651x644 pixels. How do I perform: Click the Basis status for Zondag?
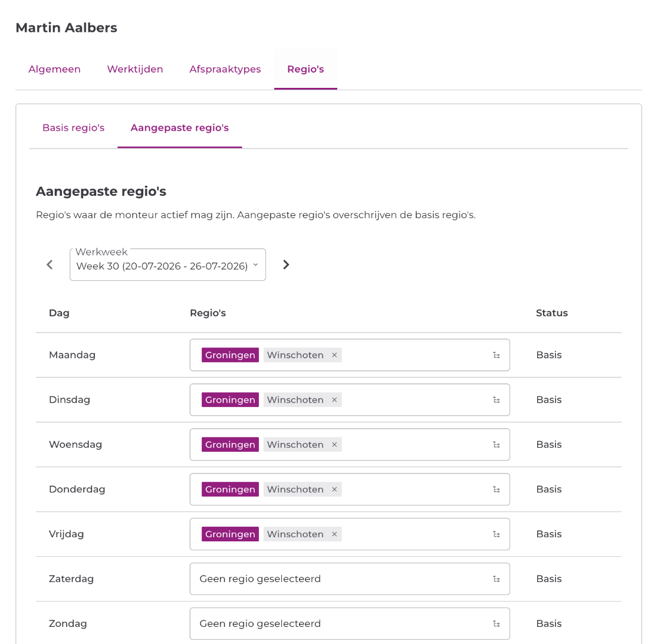click(549, 624)
